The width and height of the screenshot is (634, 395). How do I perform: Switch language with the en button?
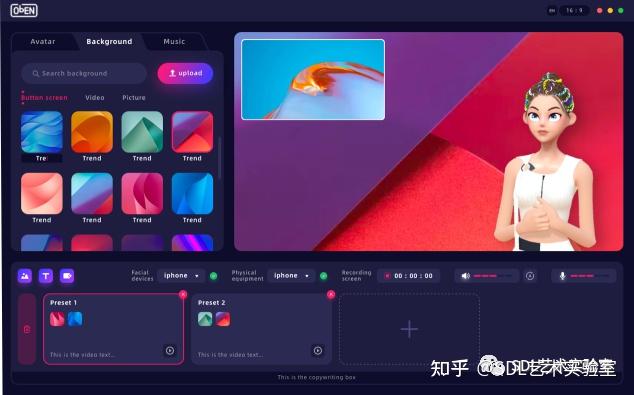[552, 11]
